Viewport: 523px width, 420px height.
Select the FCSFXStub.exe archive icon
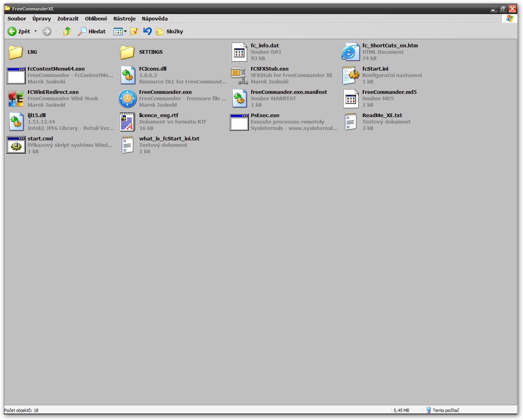tap(239, 75)
